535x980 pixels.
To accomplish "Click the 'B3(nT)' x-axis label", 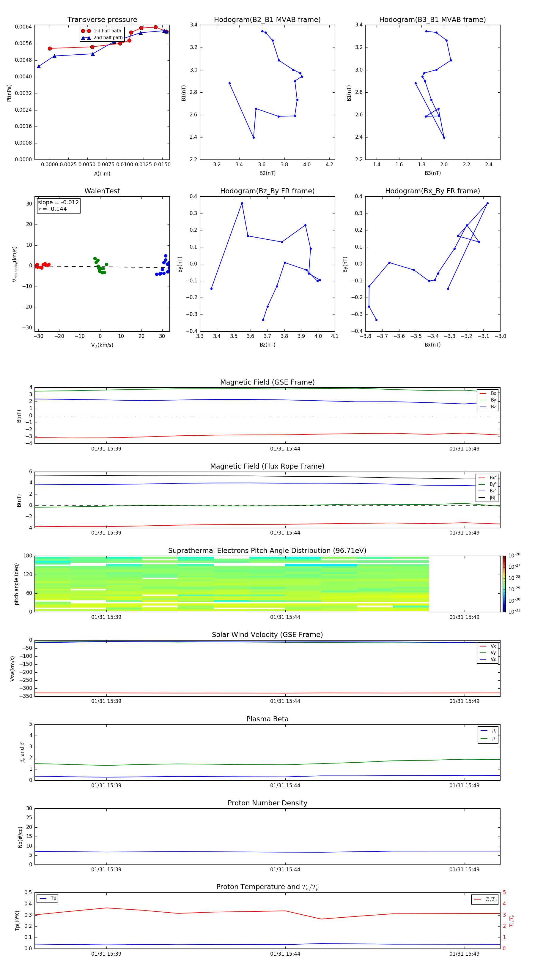I will click(x=432, y=173).
